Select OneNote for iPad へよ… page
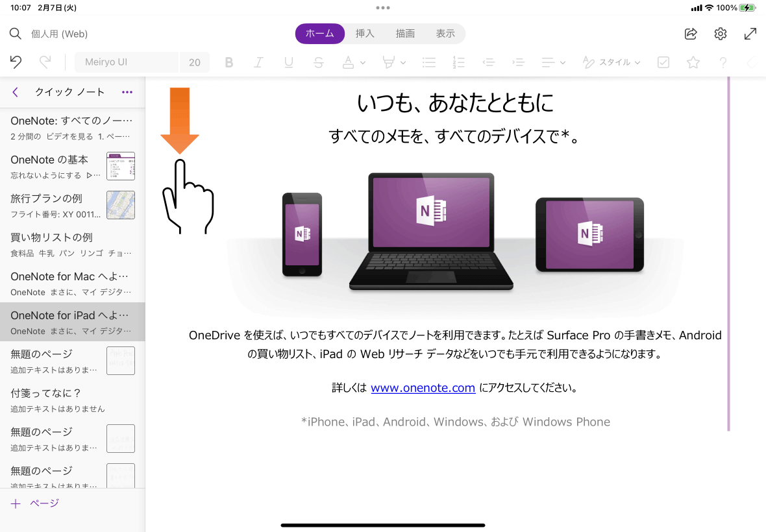Viewport: 766px width, 532px height. point(72,322)
